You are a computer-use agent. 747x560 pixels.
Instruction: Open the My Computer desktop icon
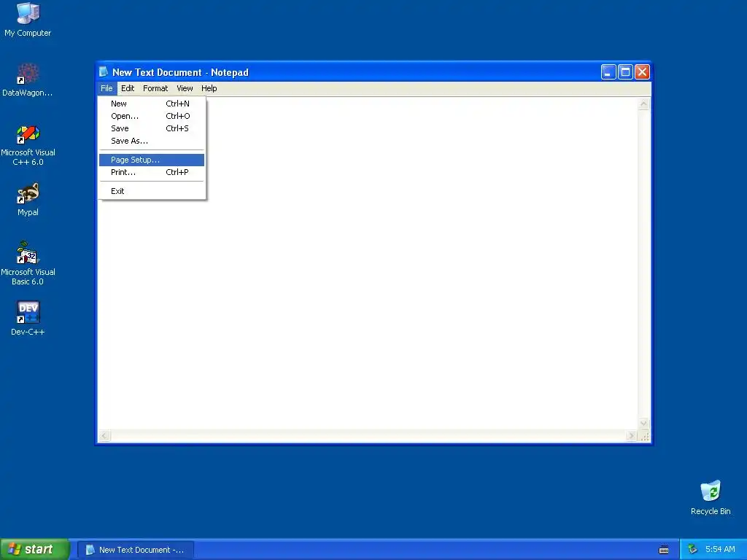pos(28,20)
